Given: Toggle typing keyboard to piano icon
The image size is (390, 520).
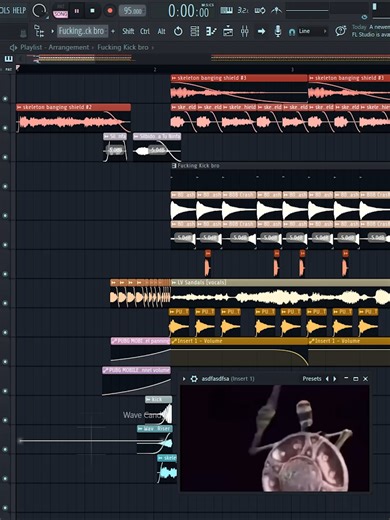Looking at the screenshot, I should [x=226, y=11].
